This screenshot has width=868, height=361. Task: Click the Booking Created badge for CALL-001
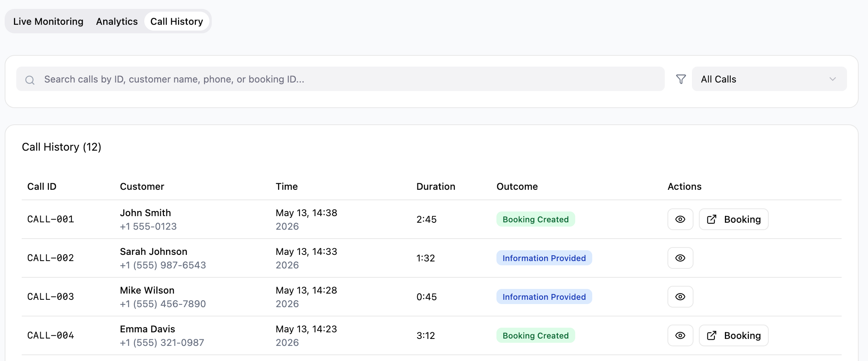tap(536, 219)
